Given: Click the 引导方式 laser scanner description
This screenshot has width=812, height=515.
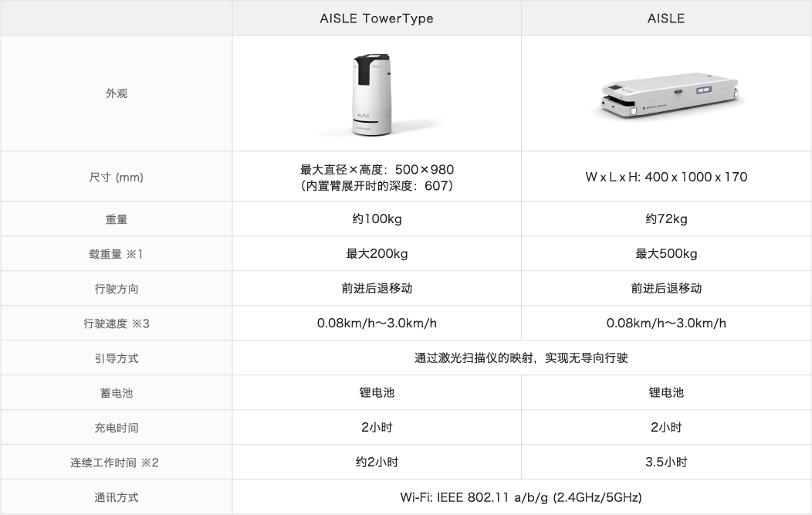Looking at the screenshot, I should (521, 358).
